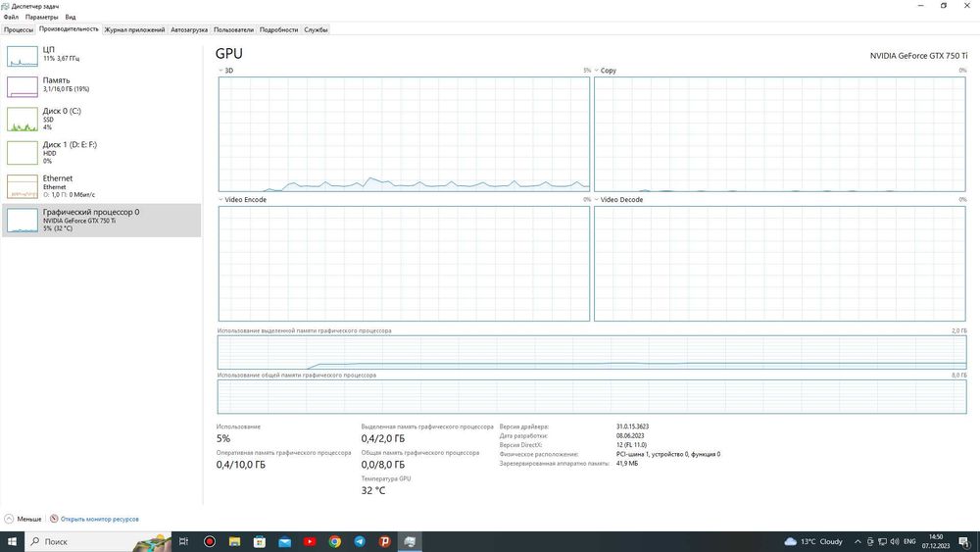Click Открыть монитор ресурсов link
This screenshot has width=980, height=552.
(x=99, y=519)
